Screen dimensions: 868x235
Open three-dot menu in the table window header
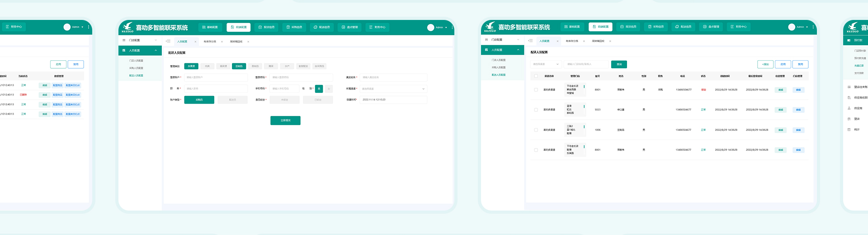click(813, 27)
